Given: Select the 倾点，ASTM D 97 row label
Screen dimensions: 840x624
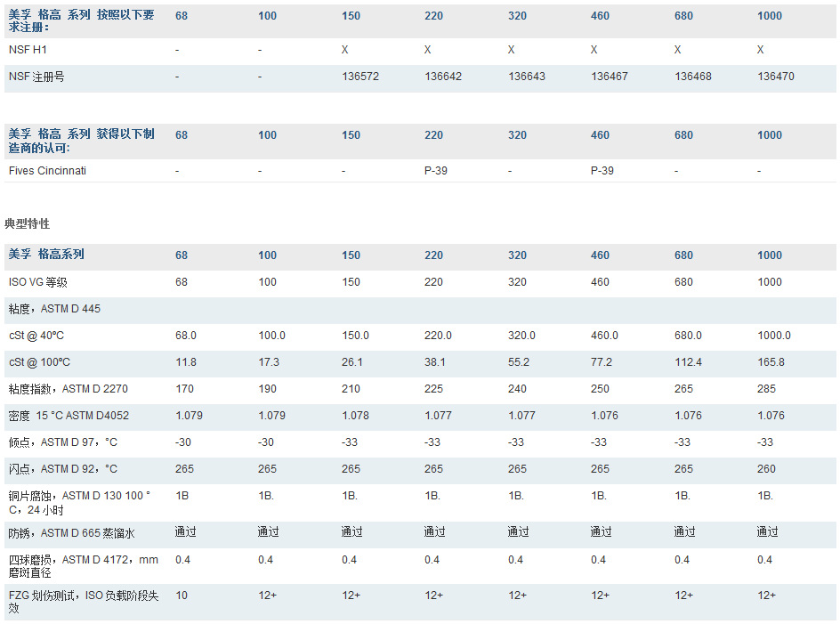Looking at the screenshot, I should [62, 442].
